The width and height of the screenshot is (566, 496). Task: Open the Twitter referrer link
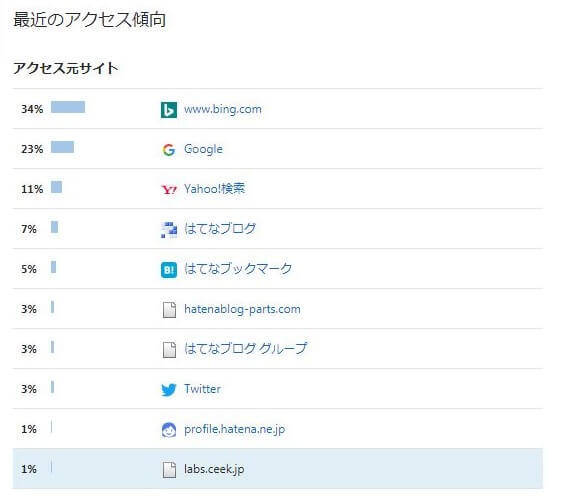click(x=202, y=389)
